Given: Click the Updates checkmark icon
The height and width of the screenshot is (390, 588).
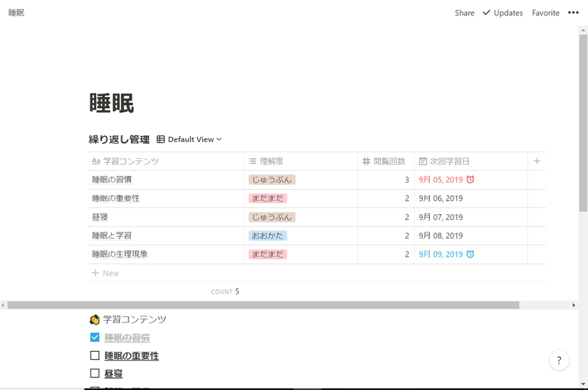Looking at the screenshot, I should coord(487,13).
